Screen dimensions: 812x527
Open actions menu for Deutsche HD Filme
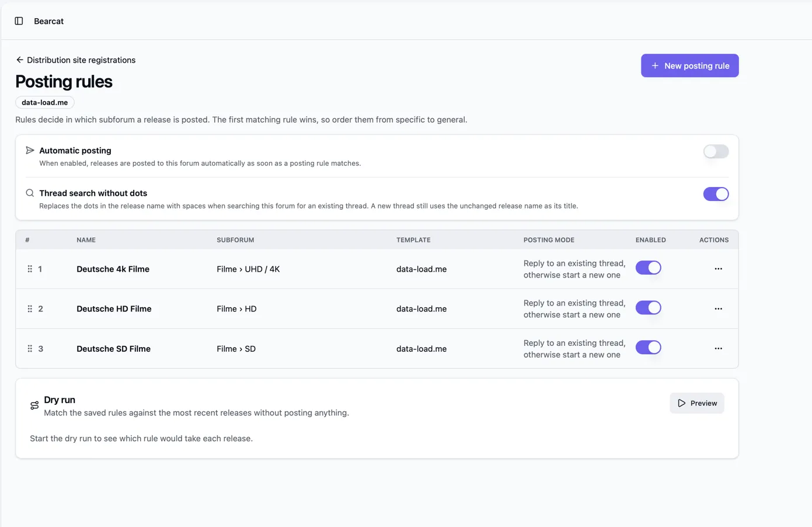718,308
